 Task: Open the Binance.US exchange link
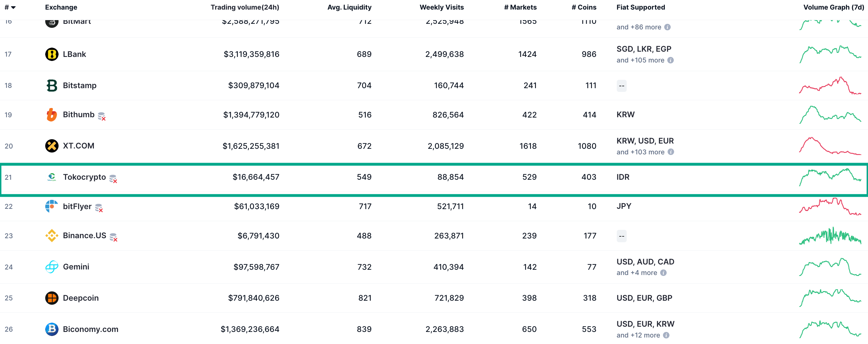coord(85,236)
